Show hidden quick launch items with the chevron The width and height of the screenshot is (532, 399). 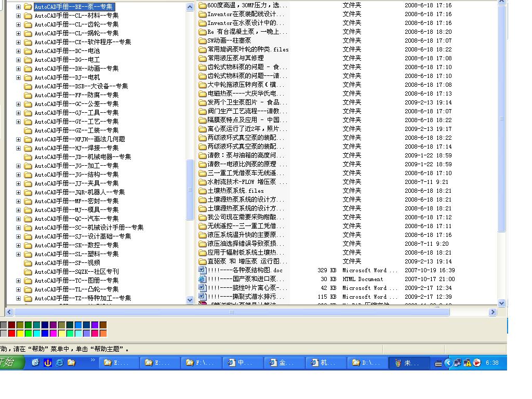coord(92,360)
